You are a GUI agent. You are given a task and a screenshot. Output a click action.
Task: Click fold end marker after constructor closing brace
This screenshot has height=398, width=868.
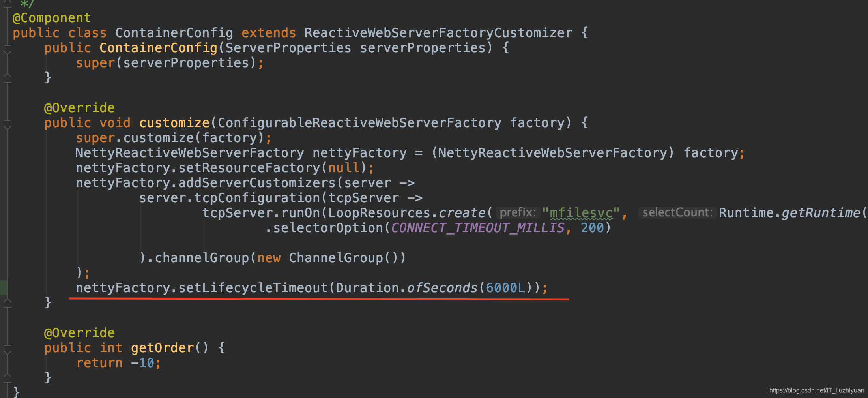[x=7, y=79]
